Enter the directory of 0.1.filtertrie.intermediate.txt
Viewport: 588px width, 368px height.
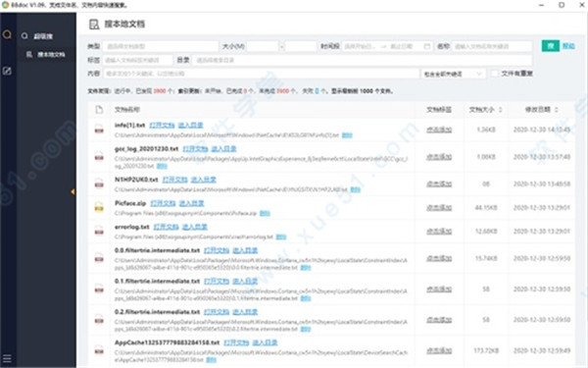[245, 281]
